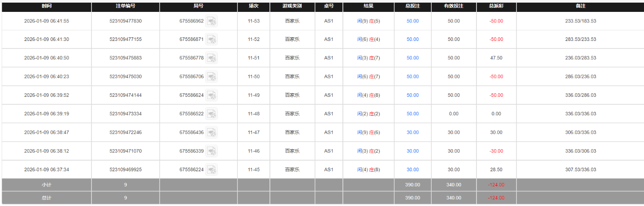The image size is (644, 206).
Task: Open the blue 30.00 total bet for session 11-47
Action: (412, 132)
